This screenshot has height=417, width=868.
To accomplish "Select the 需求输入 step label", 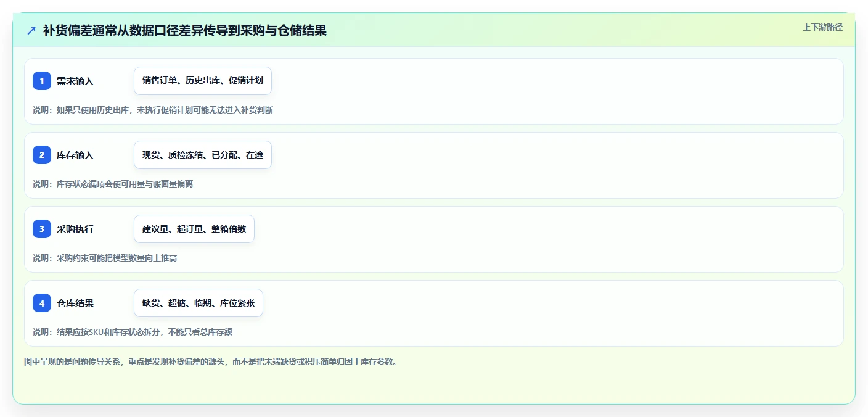I will 75,81.
